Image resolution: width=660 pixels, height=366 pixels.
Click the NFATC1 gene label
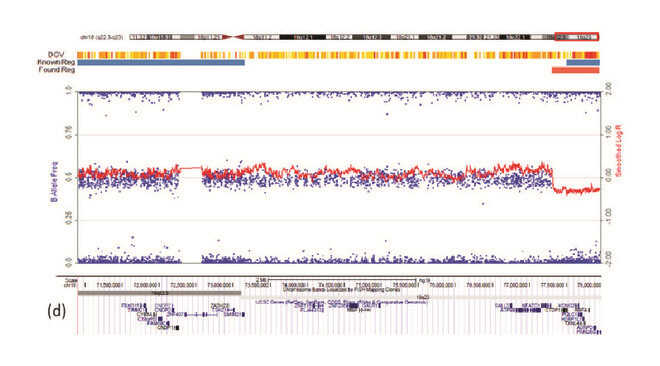pos(531,305)
